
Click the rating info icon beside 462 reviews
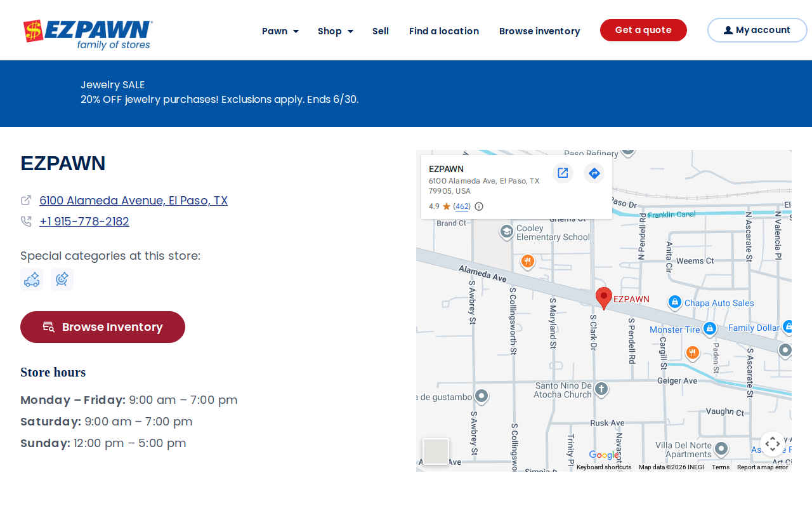(x=479, y=206)
